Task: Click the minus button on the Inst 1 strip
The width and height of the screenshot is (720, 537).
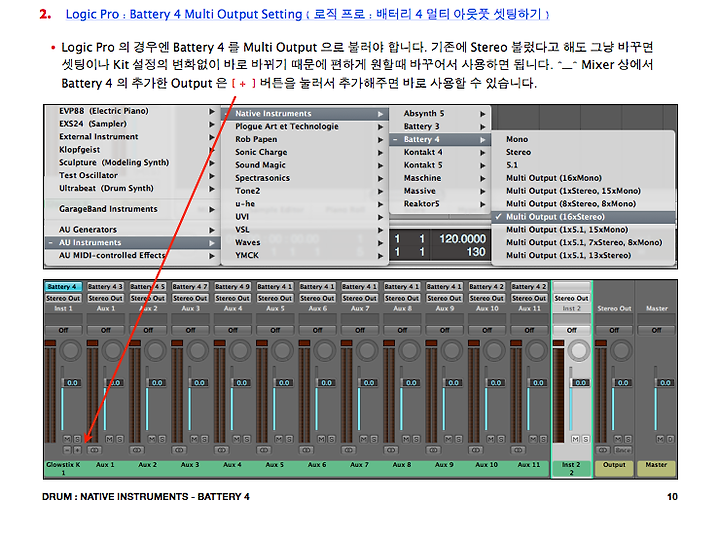Action: [68, 450]
